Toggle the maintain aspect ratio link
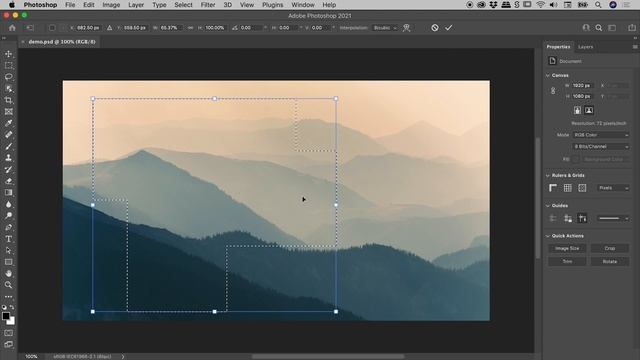 click(x=190, y=28)
